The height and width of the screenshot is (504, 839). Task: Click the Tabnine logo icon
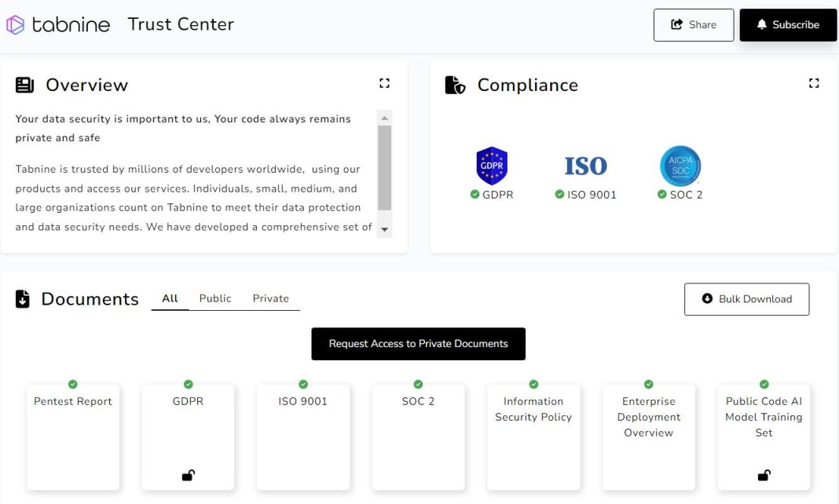pos(16,25)
